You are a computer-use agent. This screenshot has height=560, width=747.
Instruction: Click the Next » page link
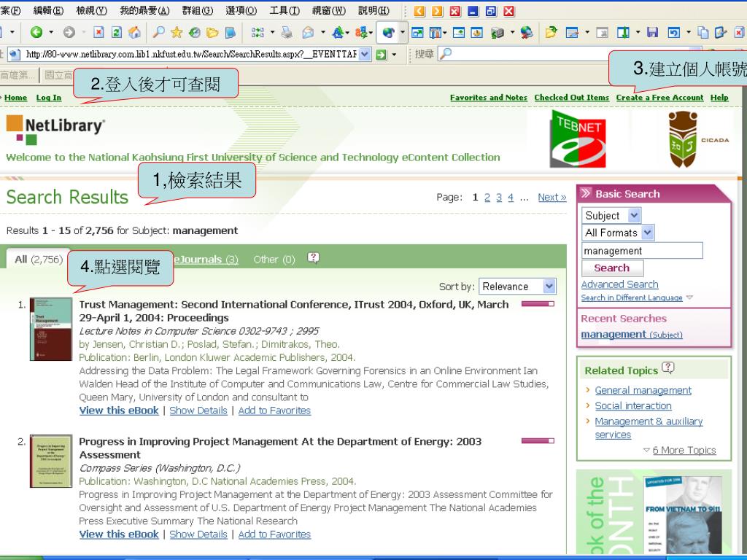pos(552,197)
